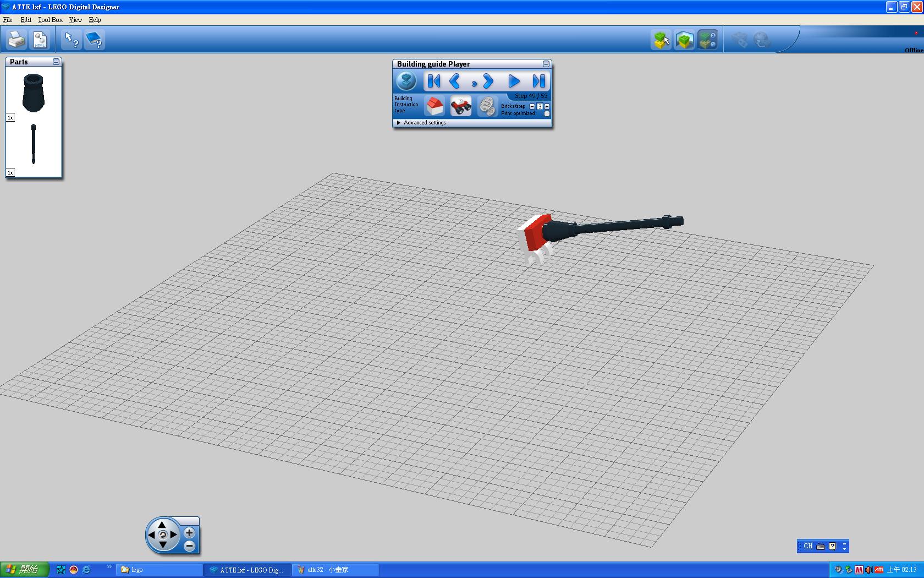
Task: Collapse the Parts panel
Action: [56, 62]
